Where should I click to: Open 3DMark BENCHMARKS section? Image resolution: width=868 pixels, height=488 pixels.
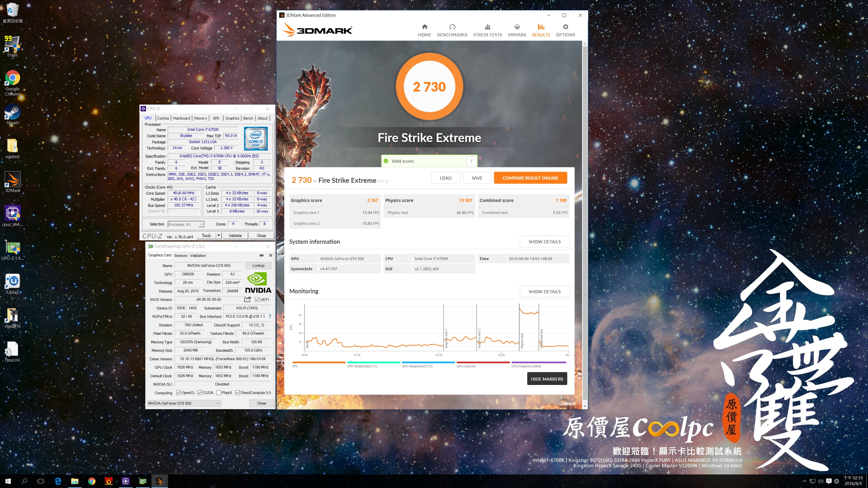coord(452,30)
